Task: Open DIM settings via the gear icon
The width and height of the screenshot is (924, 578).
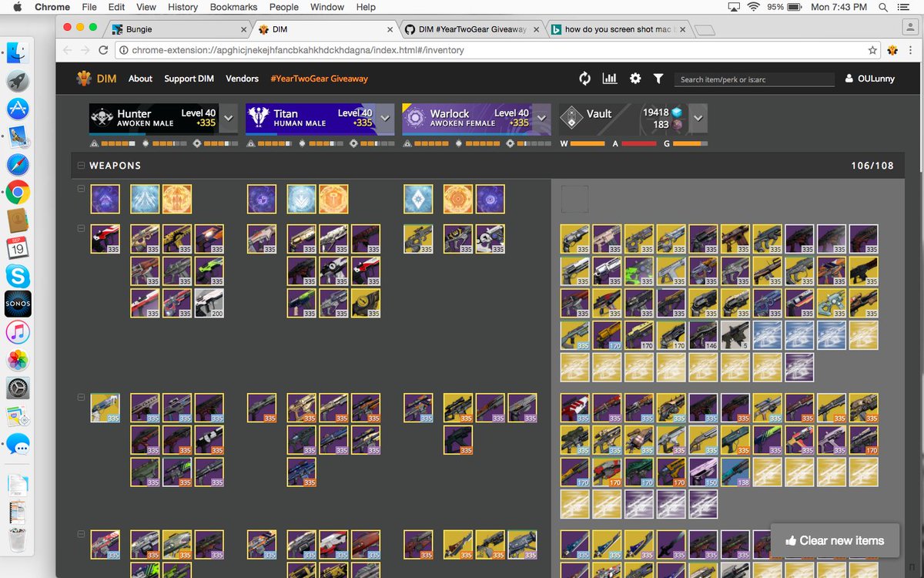Action: (634, 78)
